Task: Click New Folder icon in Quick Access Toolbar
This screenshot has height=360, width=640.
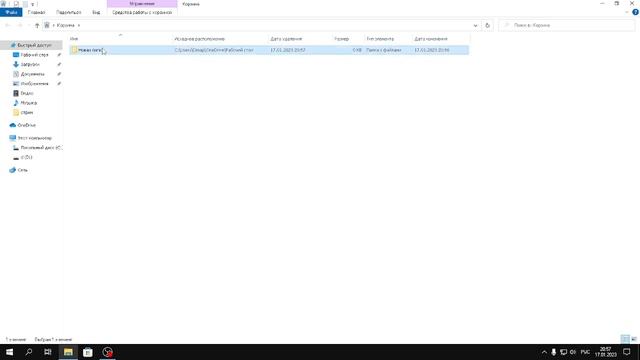Action: click(x=25, y=4)
